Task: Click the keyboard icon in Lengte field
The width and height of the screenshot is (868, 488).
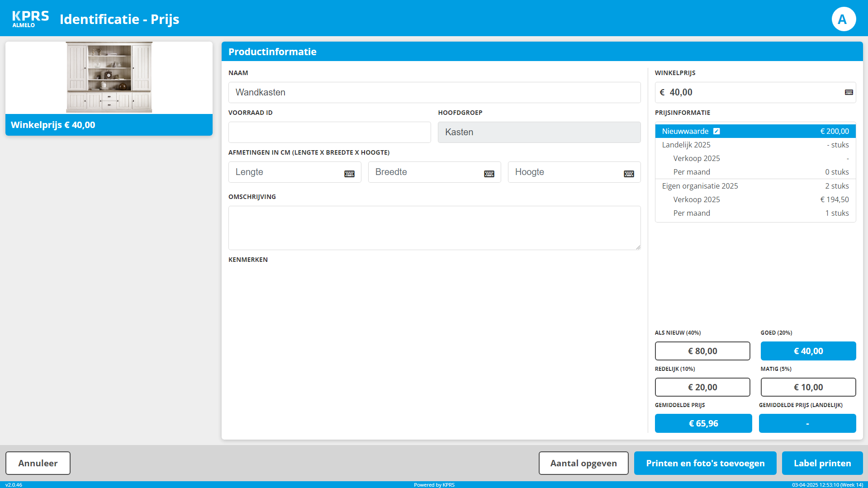Action: pyautogui.click(x=349, y=174)
